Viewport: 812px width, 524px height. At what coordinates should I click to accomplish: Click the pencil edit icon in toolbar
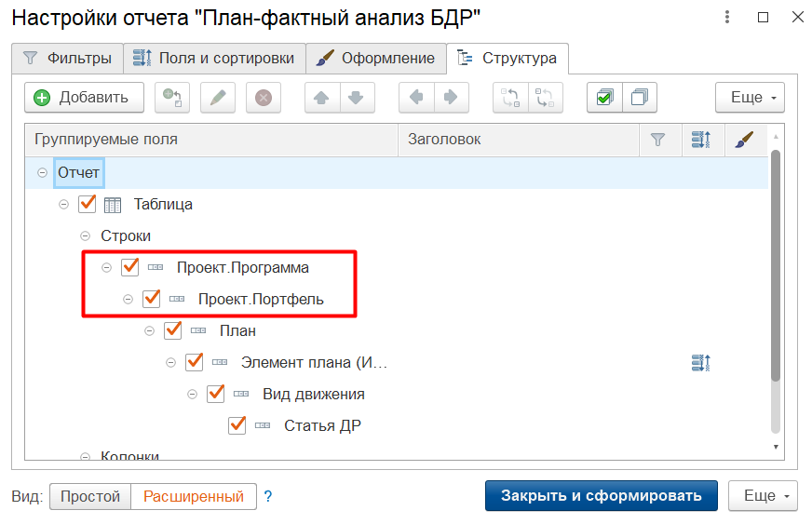coord(219,98)
